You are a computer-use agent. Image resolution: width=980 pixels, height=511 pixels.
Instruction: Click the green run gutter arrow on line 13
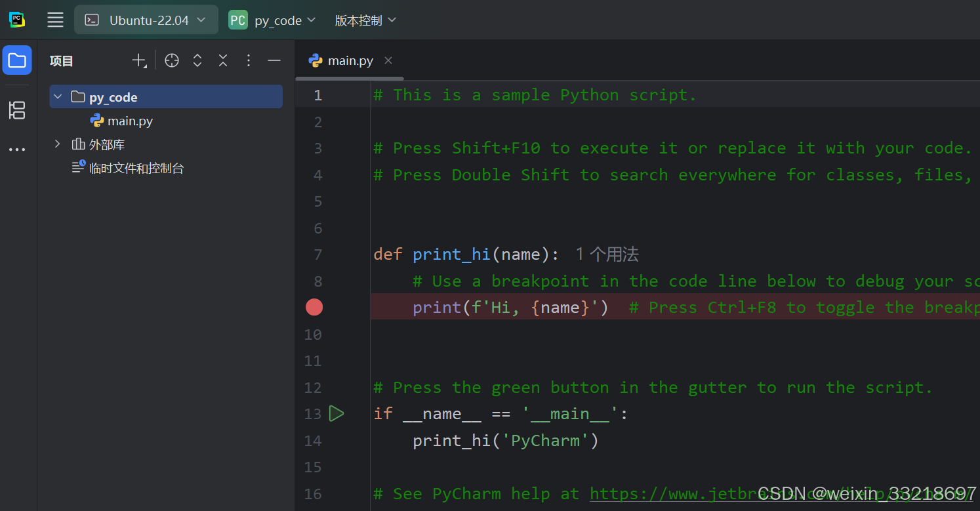[337, 413]
